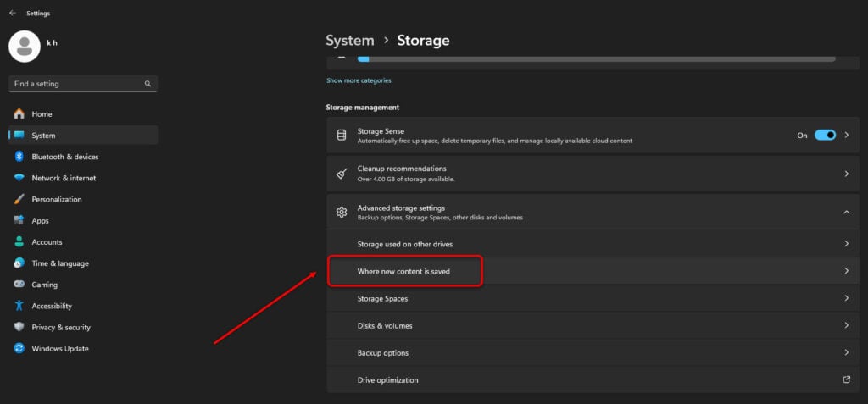Click chevron for Where new content is saved
Image resolution: width=868 pixels, height=404 pixels.
[x=847, y=271]
